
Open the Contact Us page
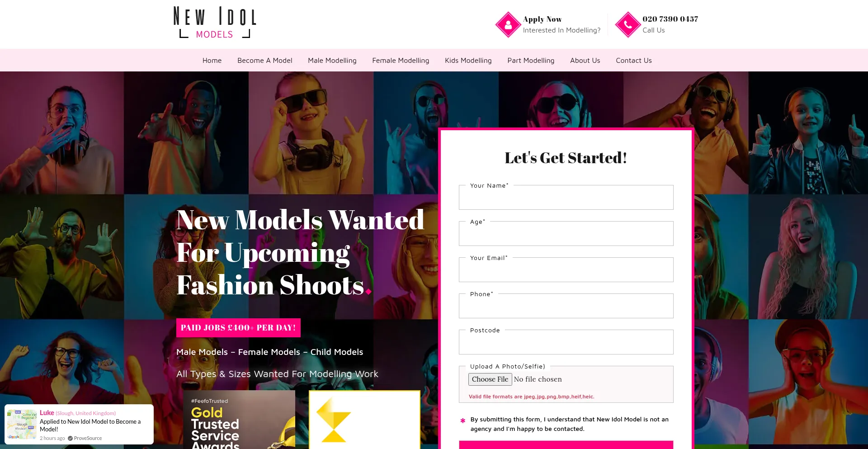(634, 60)
